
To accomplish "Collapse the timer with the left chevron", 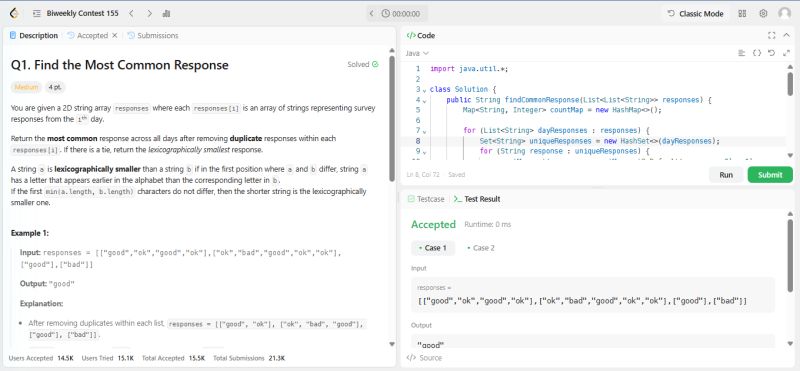I will 371,14.
